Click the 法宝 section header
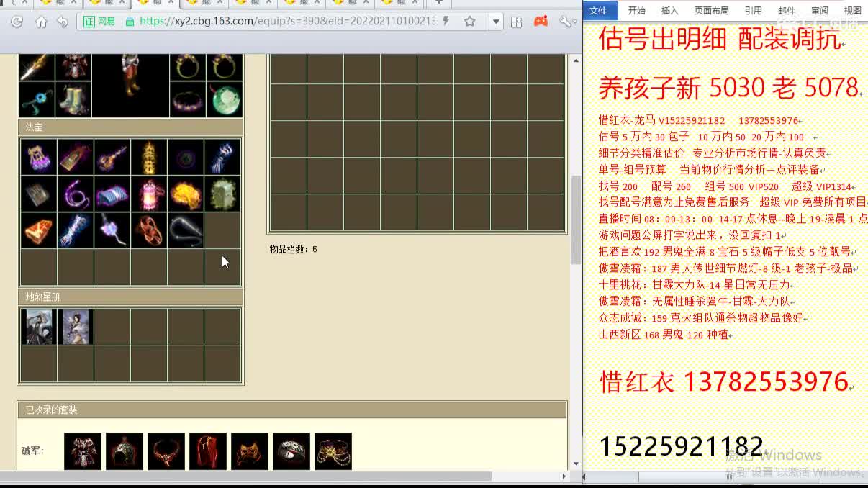The width and height of the screenshot is (868, 488). point(130,127)
